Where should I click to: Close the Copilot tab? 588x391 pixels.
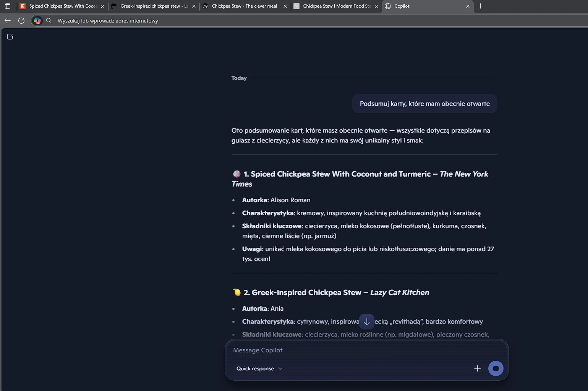tap(468, 6)
